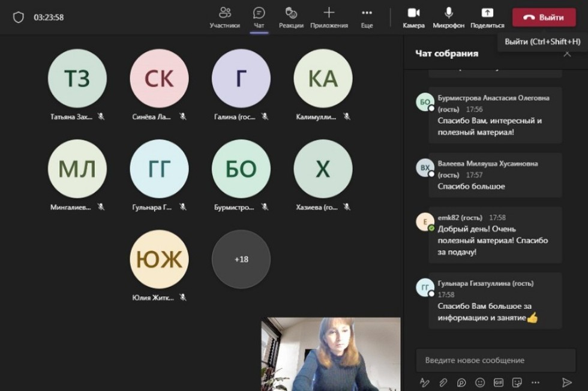588x391 pixels.
Task: Toggle the Микрофон microphone mute
Action: (x=448, y=17)
